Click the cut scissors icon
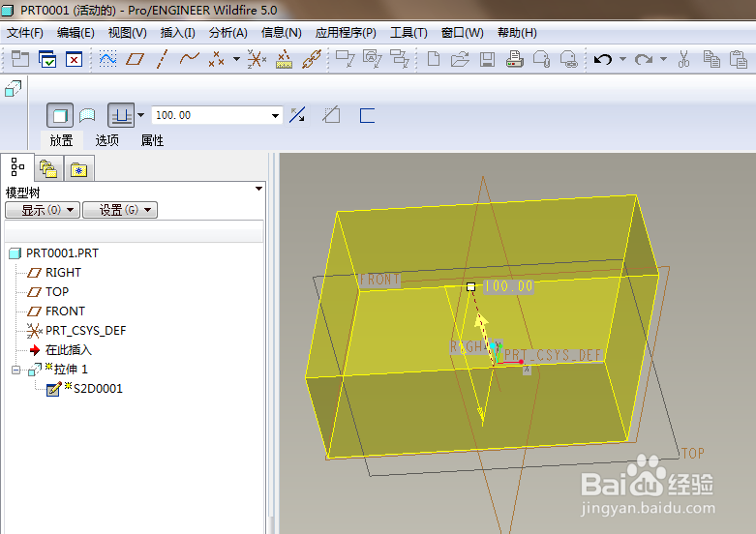 point(683,59)
